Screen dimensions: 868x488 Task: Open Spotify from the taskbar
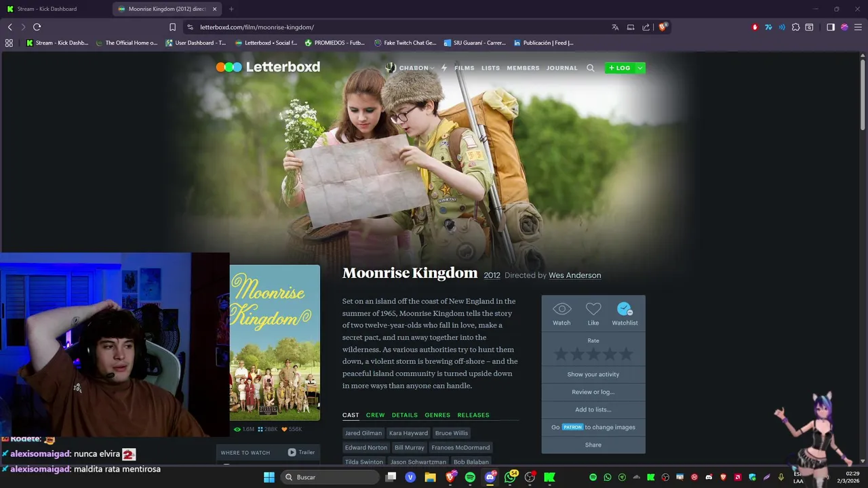[x=470, y=477]
